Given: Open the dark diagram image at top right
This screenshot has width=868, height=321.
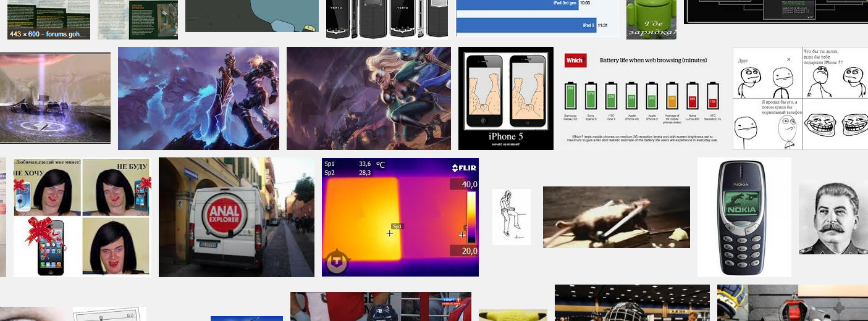Looking at the screenshot, I should pyautogui.click(x=776, y=12).
